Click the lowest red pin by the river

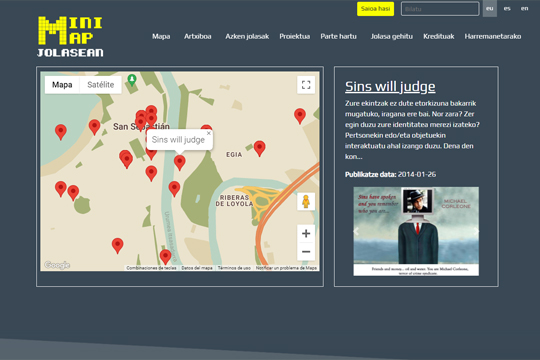point(165,257)
